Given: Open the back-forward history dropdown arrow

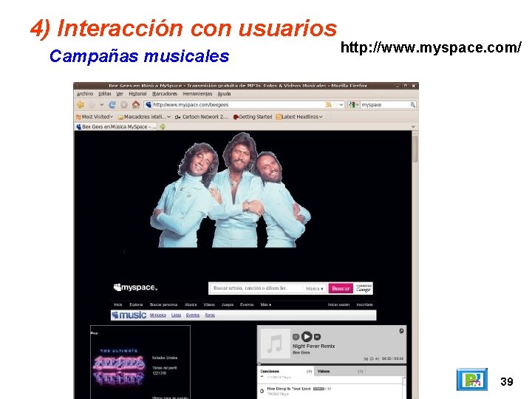Looking at the screenshot, I should 101,105.
